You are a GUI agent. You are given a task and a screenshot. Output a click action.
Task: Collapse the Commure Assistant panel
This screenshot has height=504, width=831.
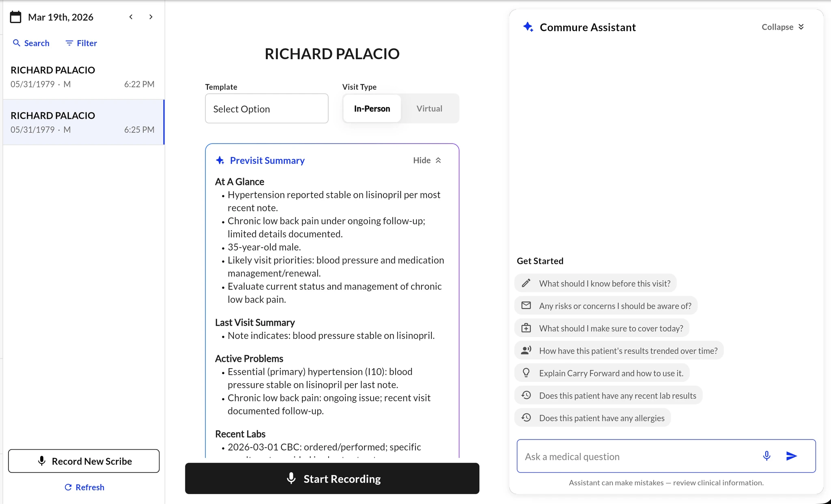point(782,27)
